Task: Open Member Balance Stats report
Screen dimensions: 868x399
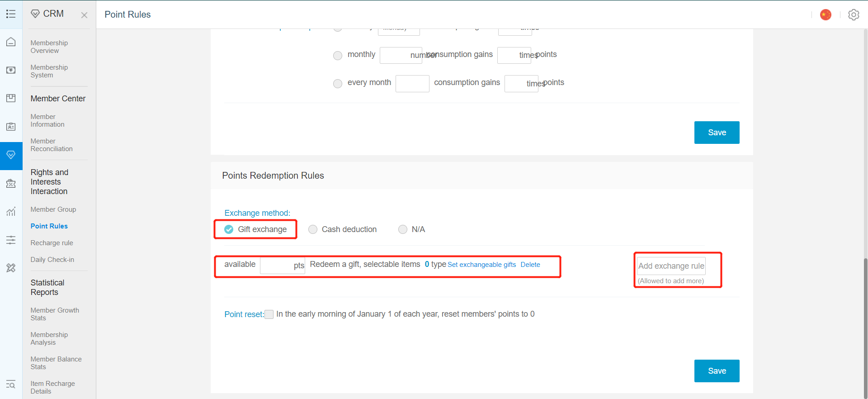Action: [56, 363]
